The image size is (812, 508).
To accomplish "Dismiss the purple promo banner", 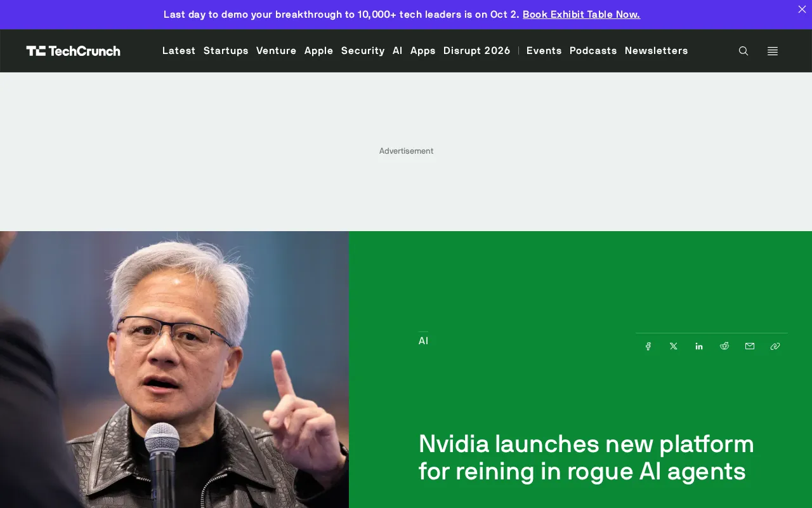I will click(x=802, y=10).
